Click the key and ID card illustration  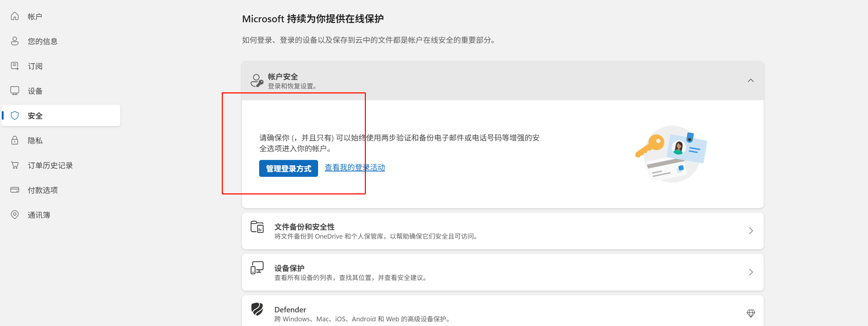pyautogui.click(x=671, y=154)
